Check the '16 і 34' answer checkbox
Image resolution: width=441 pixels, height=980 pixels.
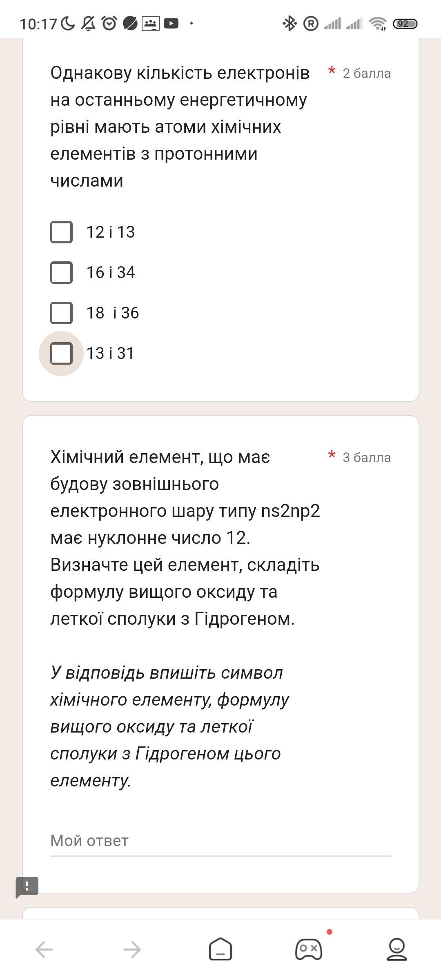point(61,273)
